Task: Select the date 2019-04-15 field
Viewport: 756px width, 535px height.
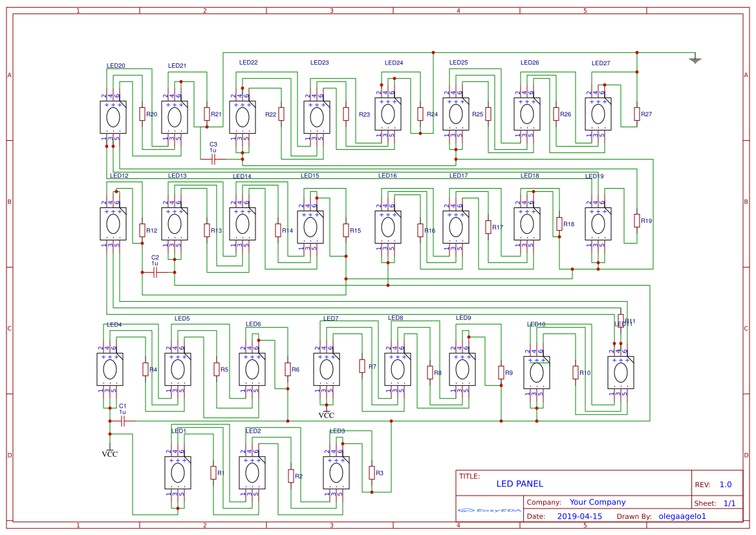Action: [x=579, y=516]
